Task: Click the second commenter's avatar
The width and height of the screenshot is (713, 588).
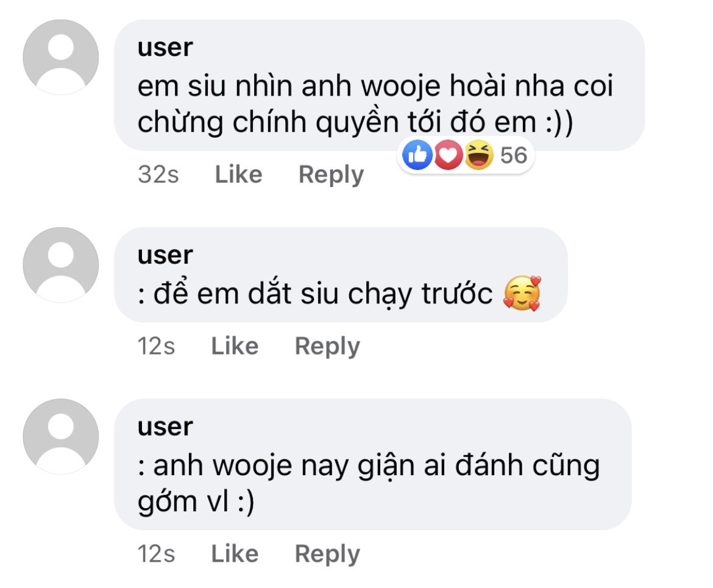Action: click(x=61, y=265)
